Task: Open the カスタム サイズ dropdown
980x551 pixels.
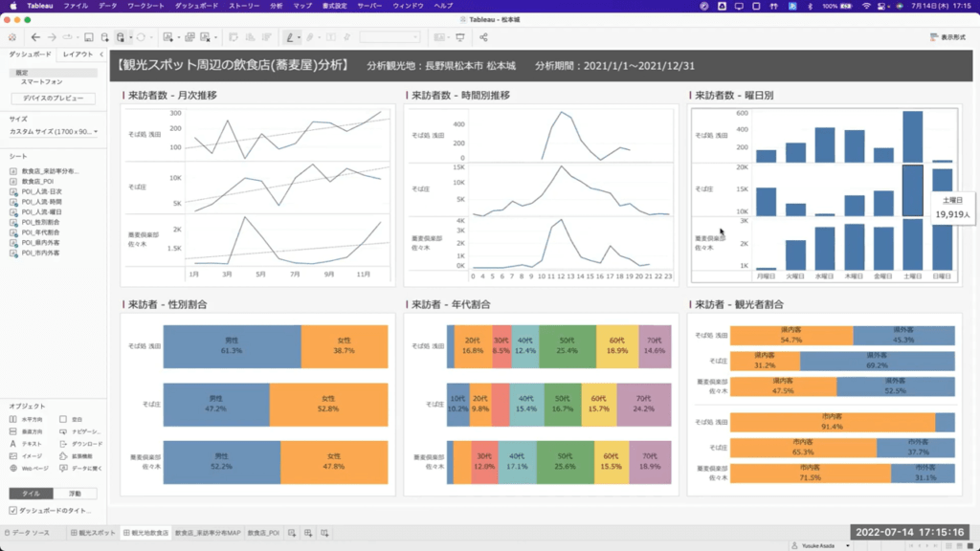Action: point(52,131)
